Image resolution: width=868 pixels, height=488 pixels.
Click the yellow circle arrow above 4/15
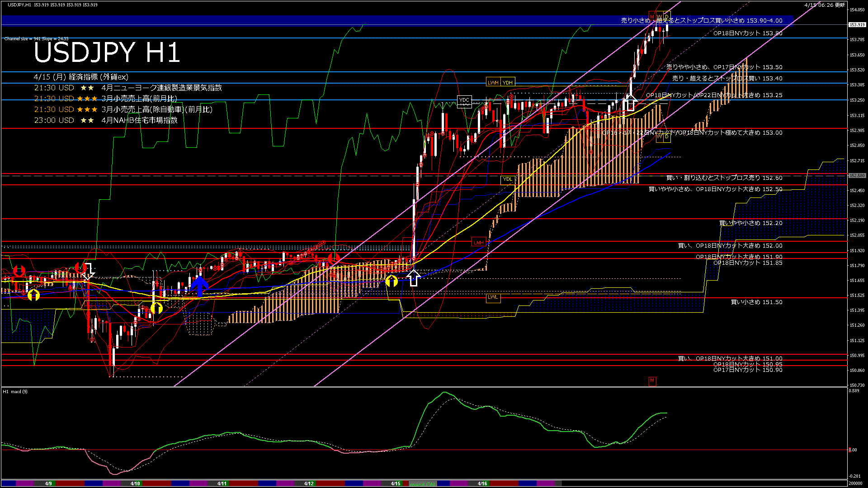[x=392, y=281]
